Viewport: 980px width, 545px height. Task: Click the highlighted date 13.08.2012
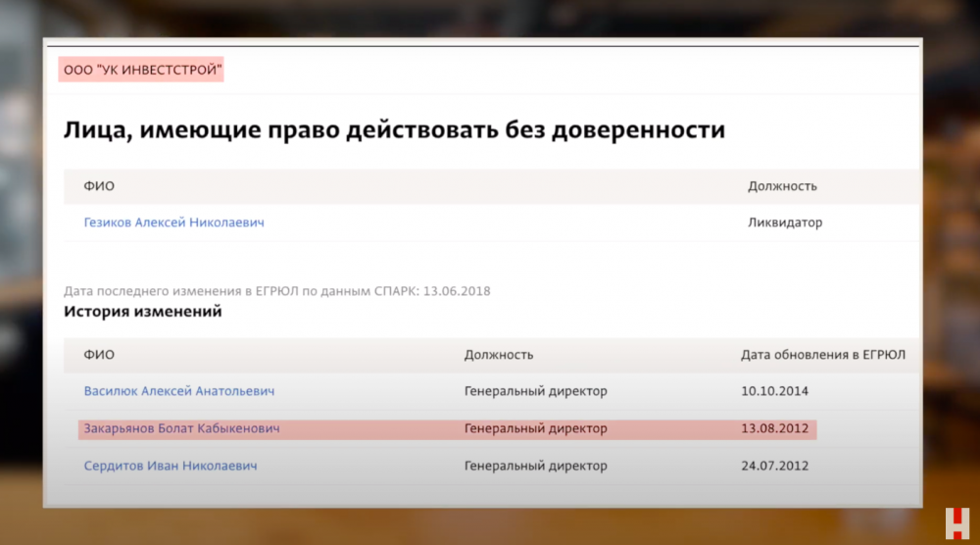tap(775, 428)
